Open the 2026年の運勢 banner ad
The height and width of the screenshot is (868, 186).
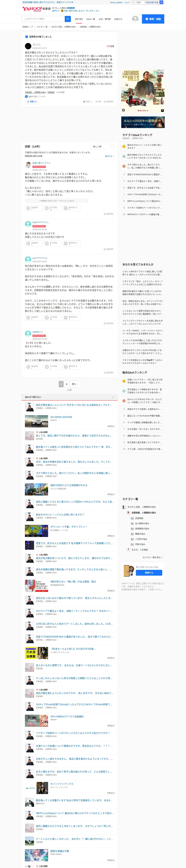tap(143, 122)
